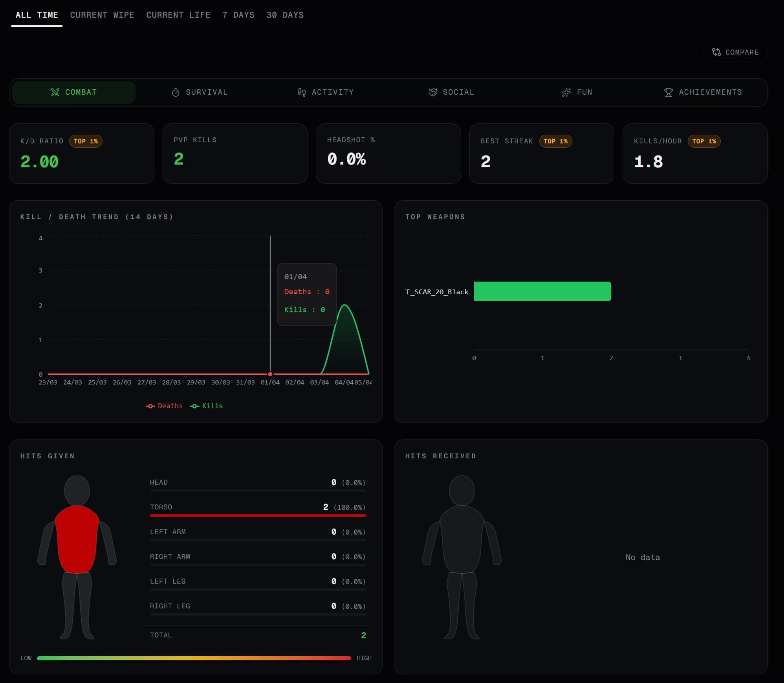The image size is (784, 683).
Task: Click the Fun paper-plane icon
Action: pos(566,92)
